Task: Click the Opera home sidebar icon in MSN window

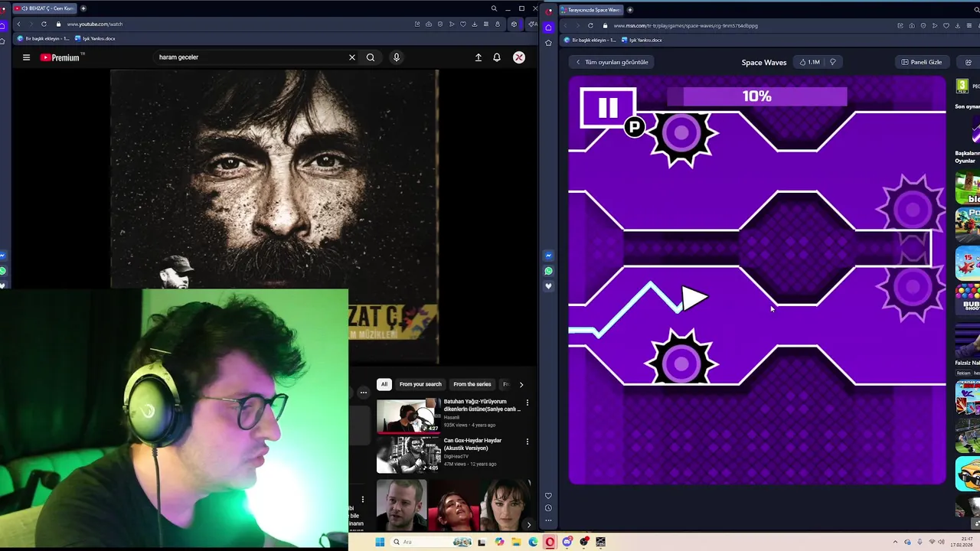Action: click(x=548, y=28)
